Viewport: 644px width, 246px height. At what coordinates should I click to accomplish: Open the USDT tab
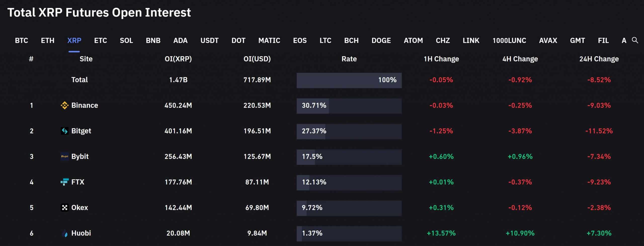(210, 40)
